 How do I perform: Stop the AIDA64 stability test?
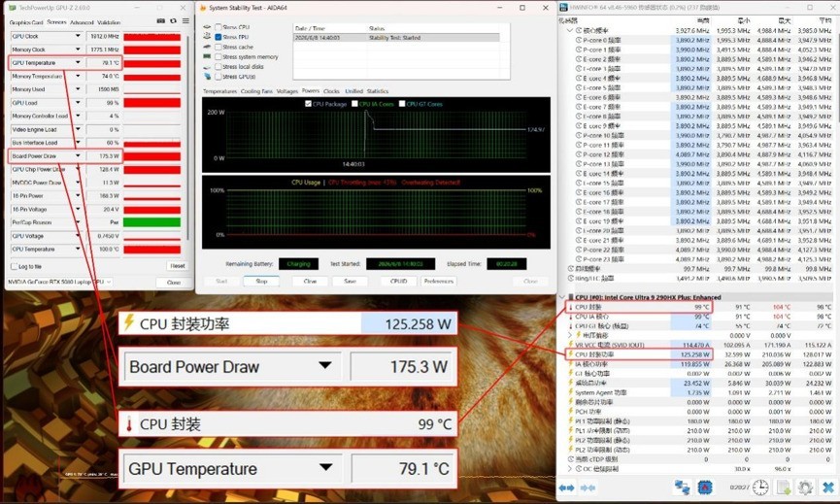[261, 282]
